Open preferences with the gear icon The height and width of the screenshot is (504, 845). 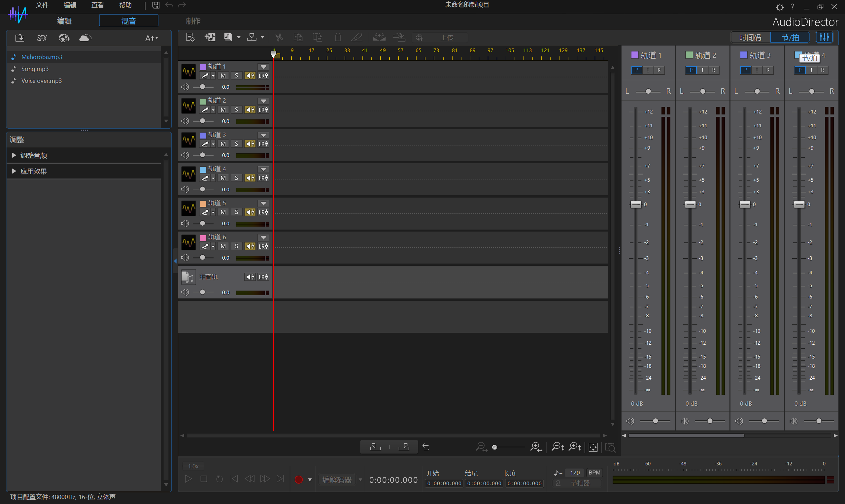point(779,7)
